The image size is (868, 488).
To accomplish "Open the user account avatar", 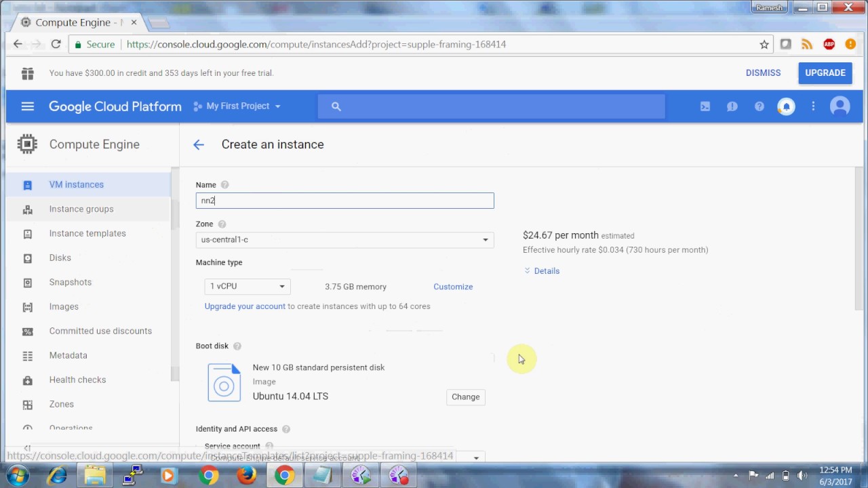I will click(840, 106).
